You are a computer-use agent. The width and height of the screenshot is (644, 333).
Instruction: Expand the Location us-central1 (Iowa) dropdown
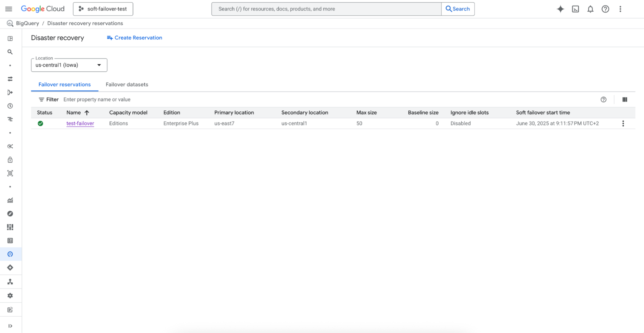[x=69, y=65]
